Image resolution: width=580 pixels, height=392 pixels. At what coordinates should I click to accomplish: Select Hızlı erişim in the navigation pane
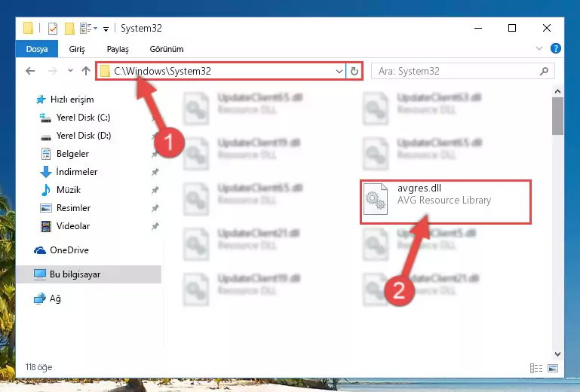click(x=72, y=100)
